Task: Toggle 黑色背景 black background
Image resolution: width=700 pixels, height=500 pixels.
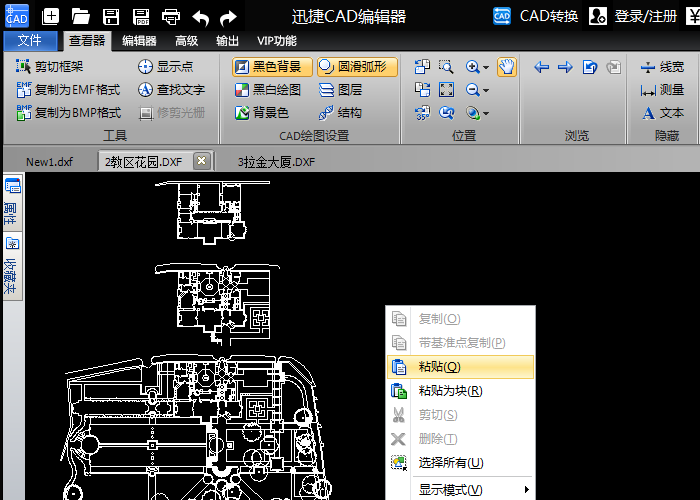Action: [272, 67]
